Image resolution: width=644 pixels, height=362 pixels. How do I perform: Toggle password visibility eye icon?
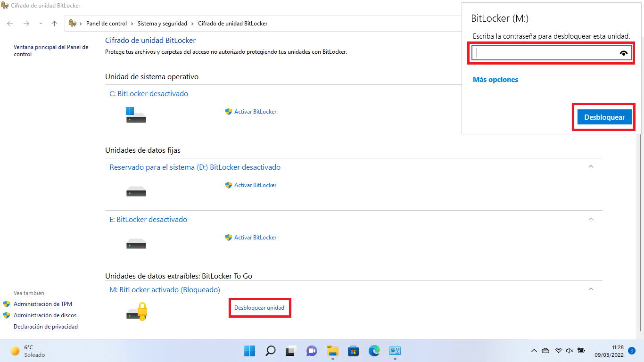coord(624,53)
